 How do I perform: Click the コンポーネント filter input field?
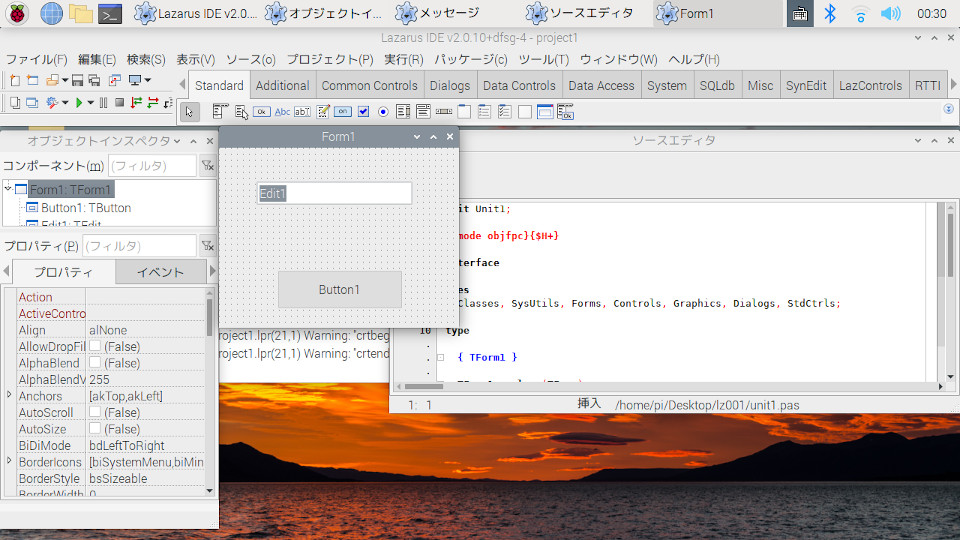click(152, 166)
